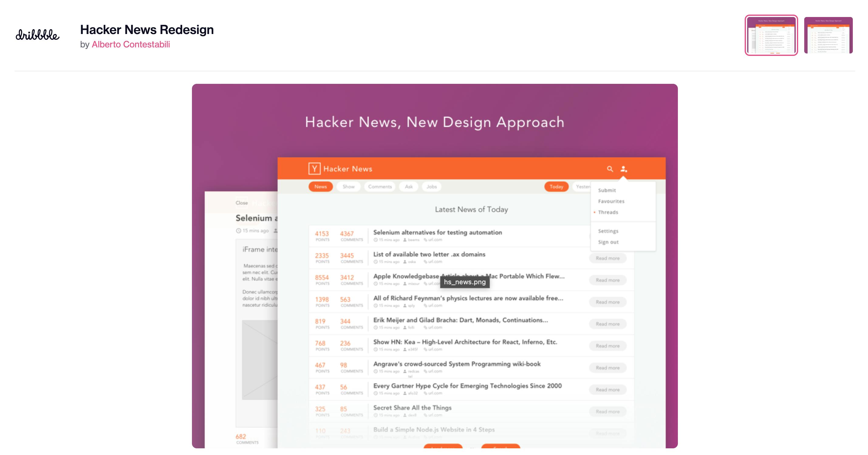Open 'Secret Share All the Things' headline
868x455 pixels.
pyautogui.click(x=412, y=408)
